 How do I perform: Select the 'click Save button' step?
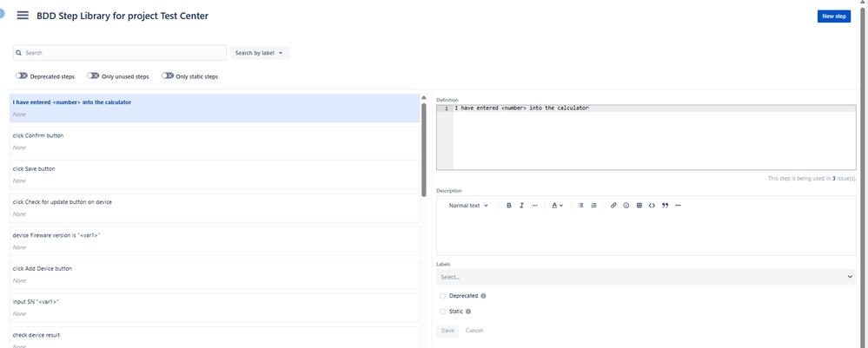coord(215,174)
